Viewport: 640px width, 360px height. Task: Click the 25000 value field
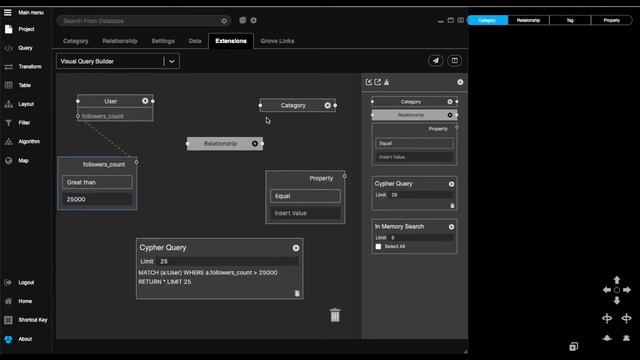(97, 199)
